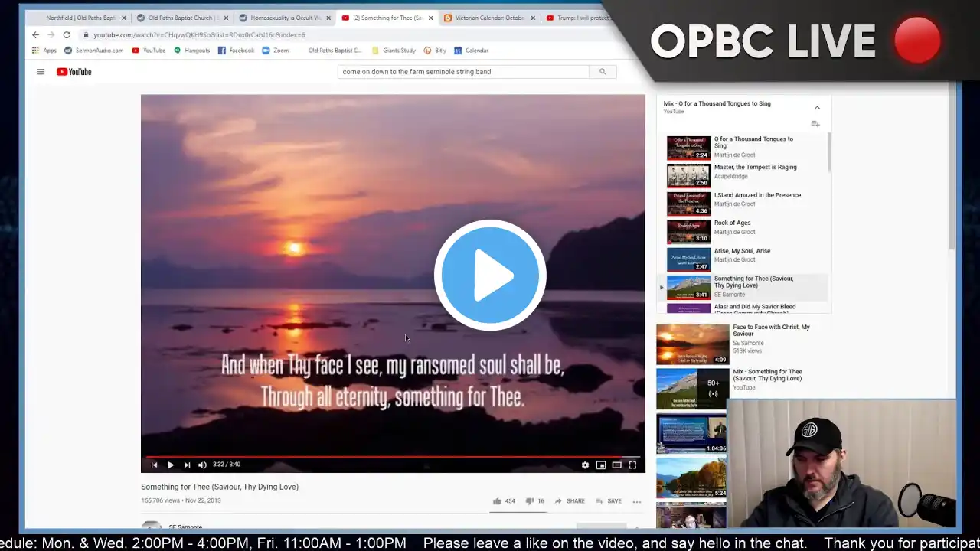Play 'Arise, My Soul, Arise' from playlist

coord(743,259)
